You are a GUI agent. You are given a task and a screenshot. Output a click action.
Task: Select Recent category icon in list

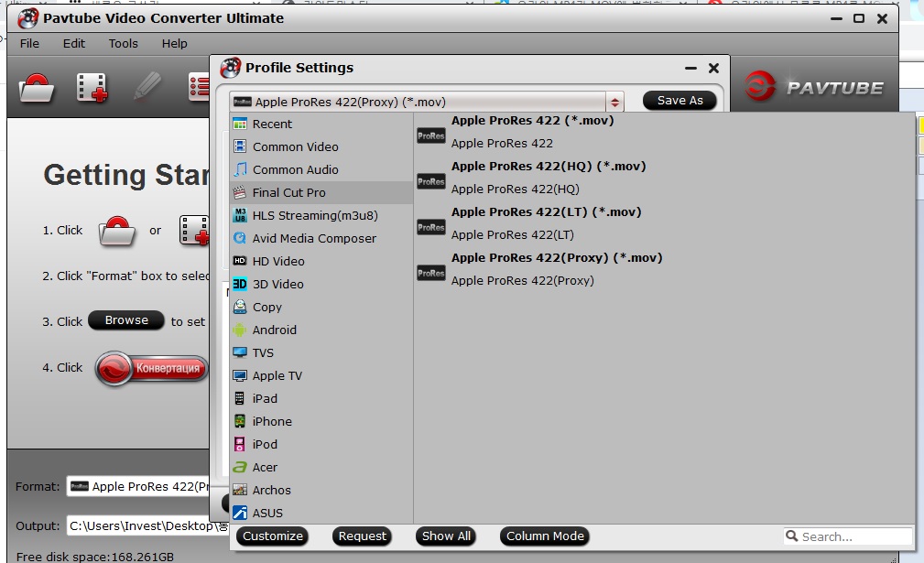tap(240, 124)
